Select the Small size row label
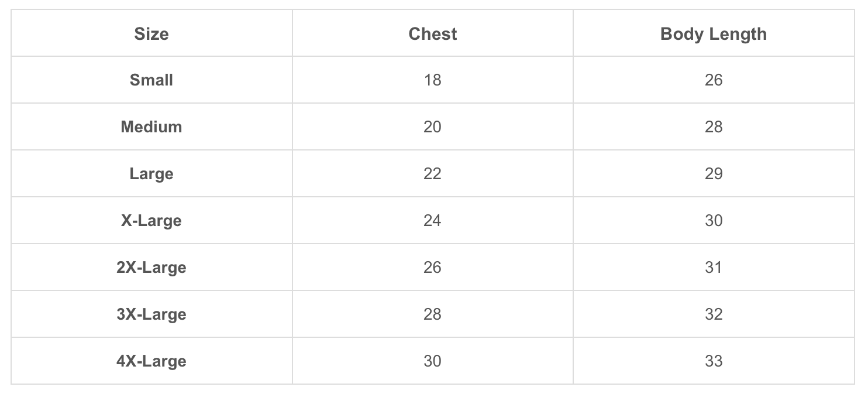 (151, 80)
